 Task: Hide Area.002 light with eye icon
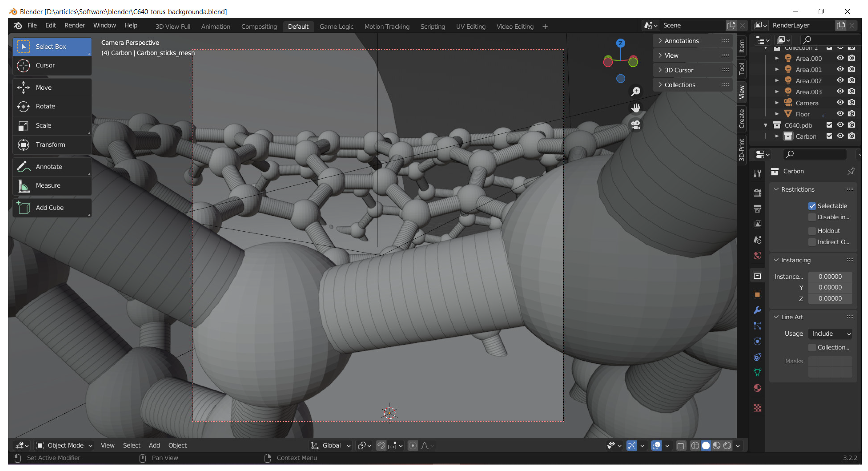[840, 81]
